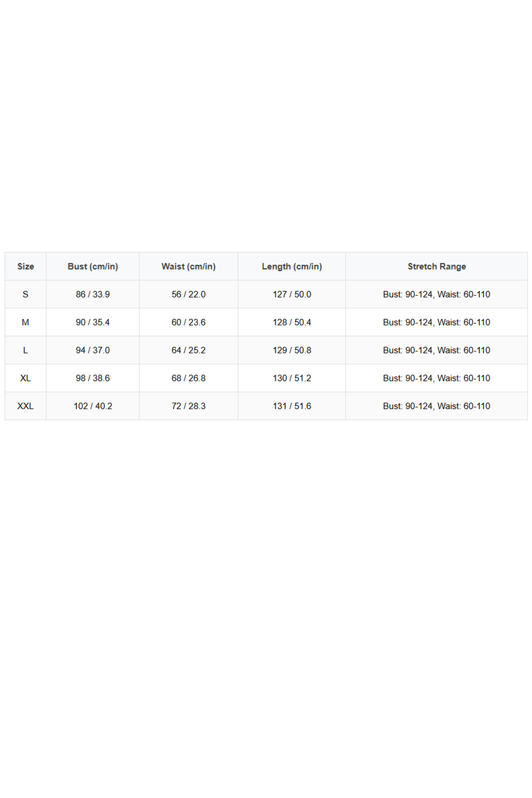Click the 129 / 50.8 length value
This screenshot has height=798, width=532.
pyautogui.click(x=292, y=350)
